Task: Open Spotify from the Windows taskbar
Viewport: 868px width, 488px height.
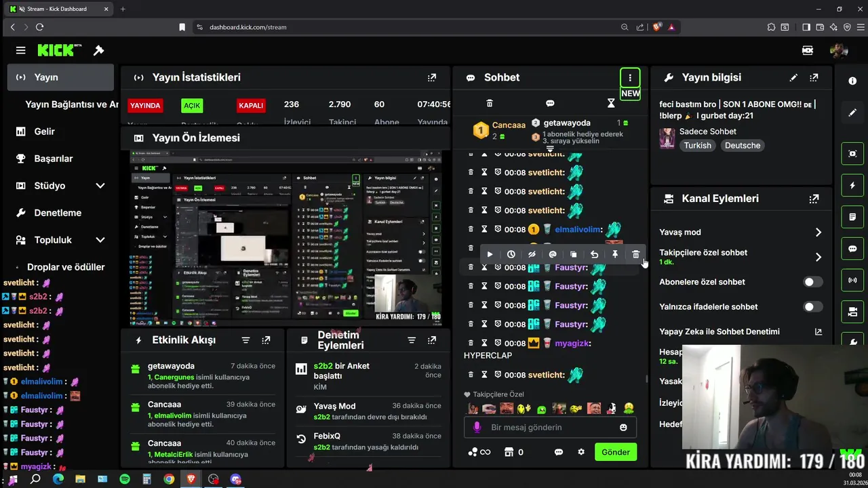Action: click(x=125, y=479)
